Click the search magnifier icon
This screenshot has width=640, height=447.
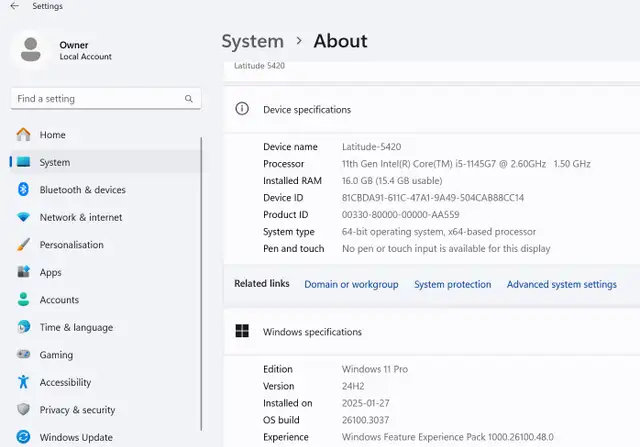189,98
